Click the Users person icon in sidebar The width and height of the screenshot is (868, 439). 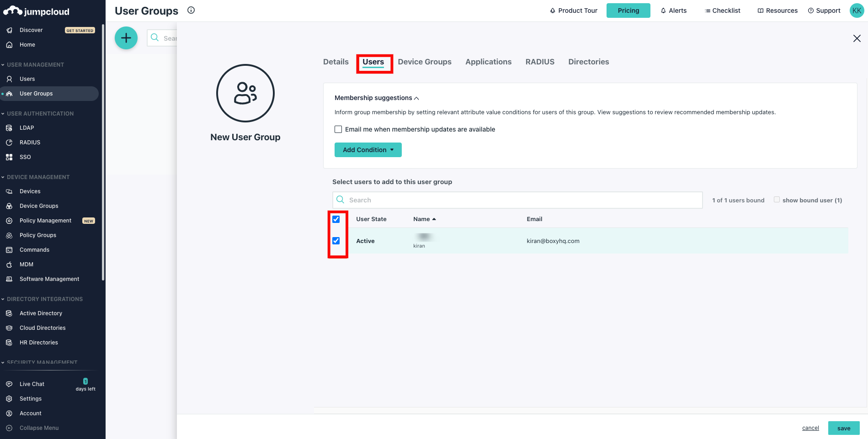click(9, 79)
